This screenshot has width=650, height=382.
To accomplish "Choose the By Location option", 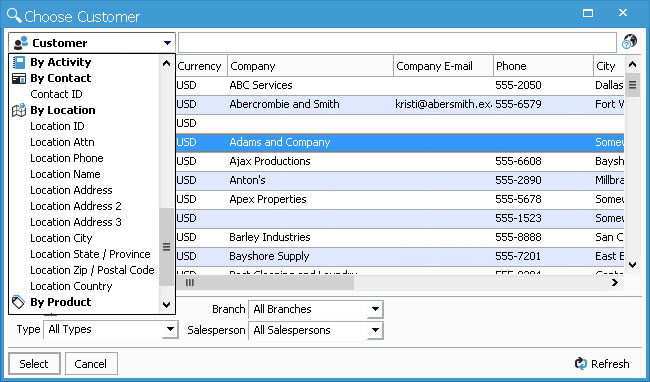I will [63, 110].
